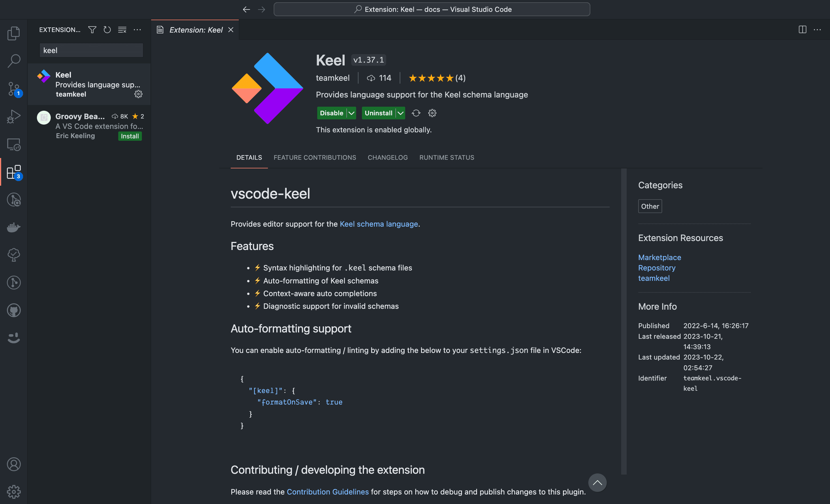Open the Docker whale view
Screen dimensions: 830x504
tap(14, 227)
